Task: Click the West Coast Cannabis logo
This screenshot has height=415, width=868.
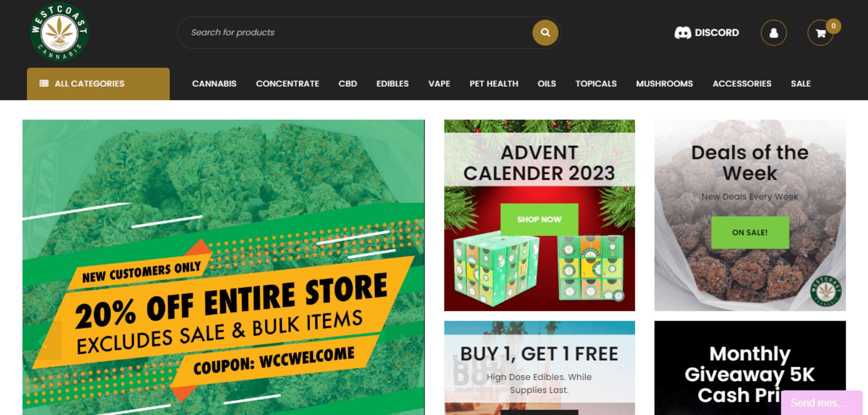Action: click(x=59, y=32)
